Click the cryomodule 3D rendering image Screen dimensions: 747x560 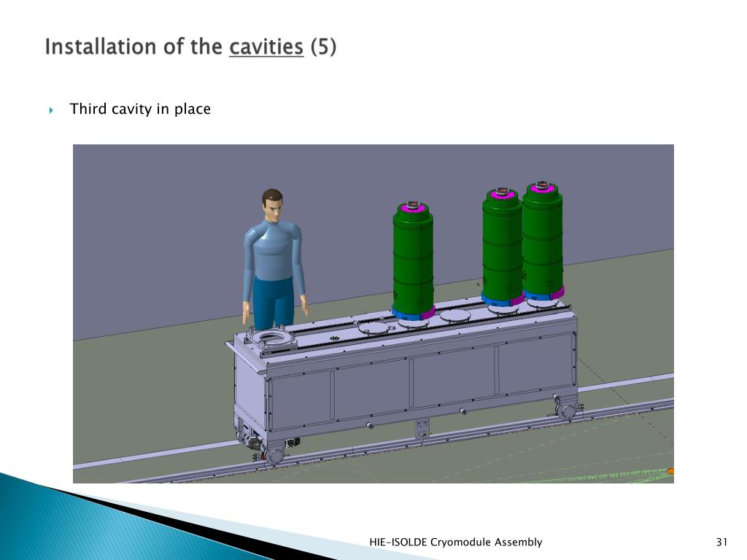tap(373, 314)
